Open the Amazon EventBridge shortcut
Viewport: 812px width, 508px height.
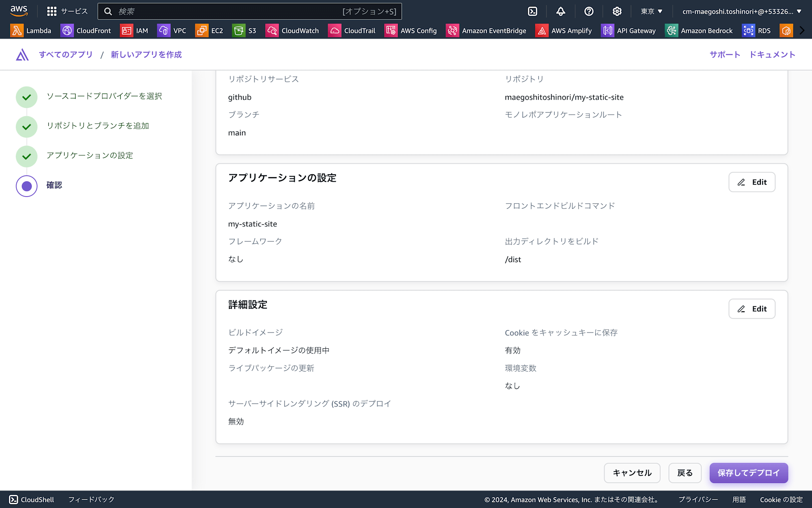pyautogui.click(x=486, y=30)
